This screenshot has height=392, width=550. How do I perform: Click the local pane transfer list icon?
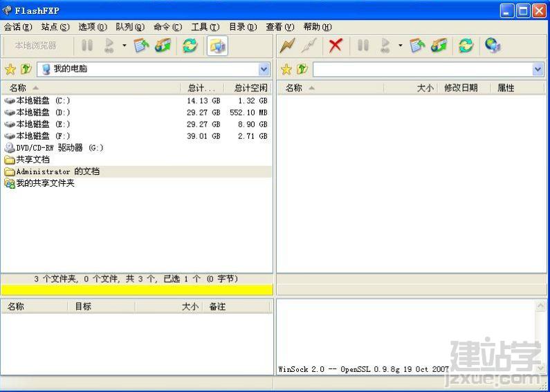[x=141, y=46]
